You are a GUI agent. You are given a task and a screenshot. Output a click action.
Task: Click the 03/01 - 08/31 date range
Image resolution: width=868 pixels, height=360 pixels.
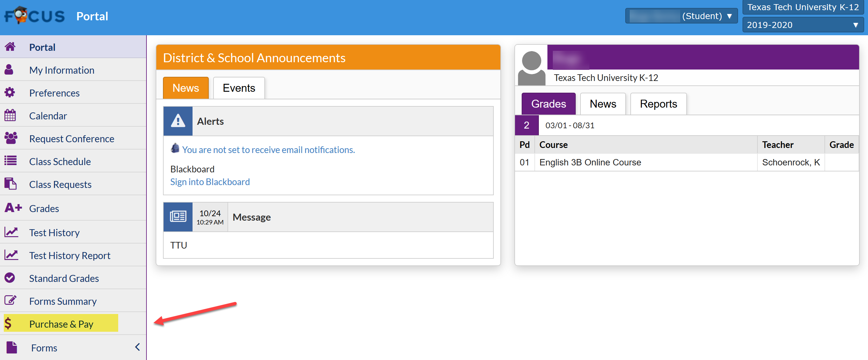click(x=570, y=125)
